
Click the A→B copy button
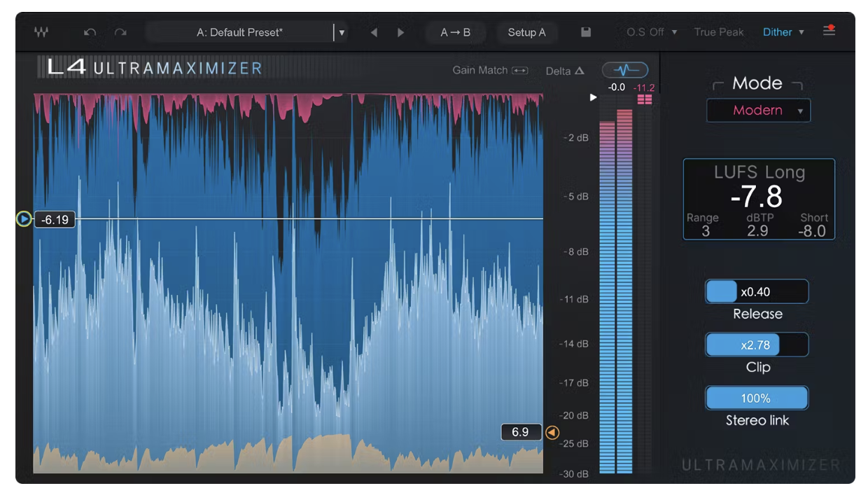point(455,32)
